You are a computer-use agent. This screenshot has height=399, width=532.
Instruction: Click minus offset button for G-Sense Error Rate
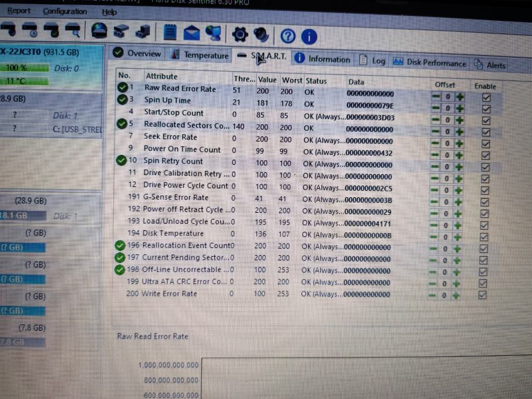point(434,202)
